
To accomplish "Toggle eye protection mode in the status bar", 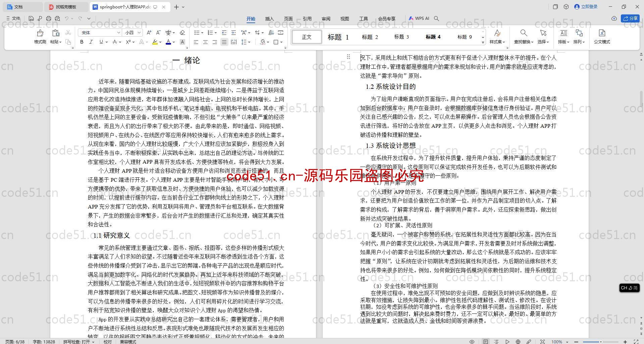I will pos(472,342).
